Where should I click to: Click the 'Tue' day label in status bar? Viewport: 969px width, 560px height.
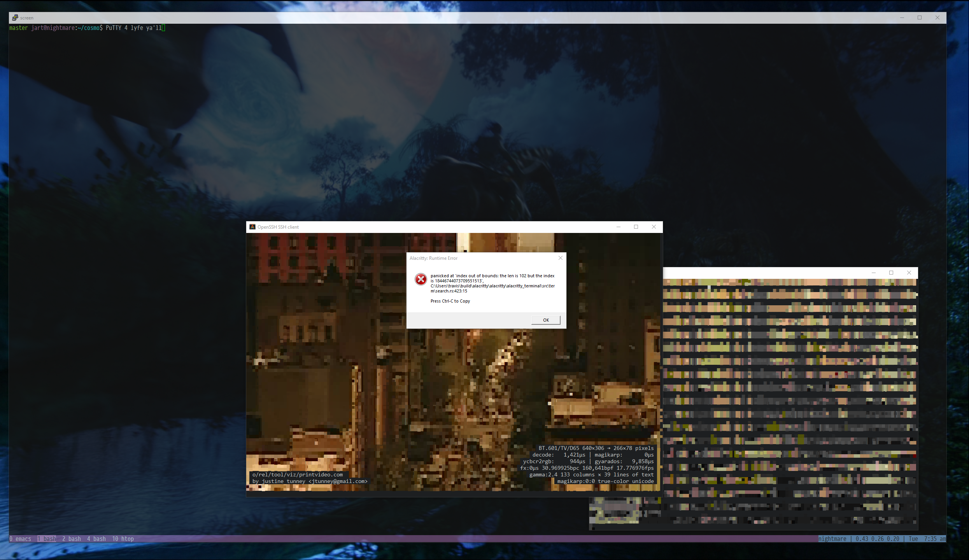(x=913, y=539)
